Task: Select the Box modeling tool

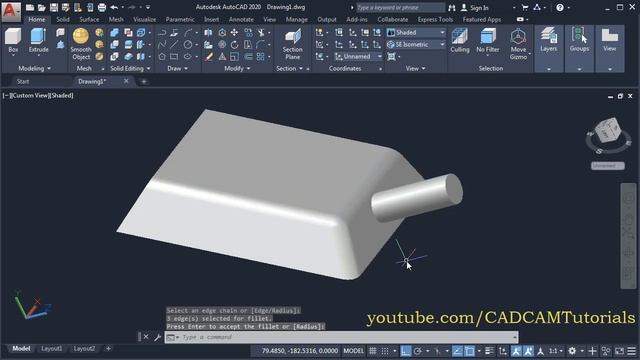Action: coord(13,41)
